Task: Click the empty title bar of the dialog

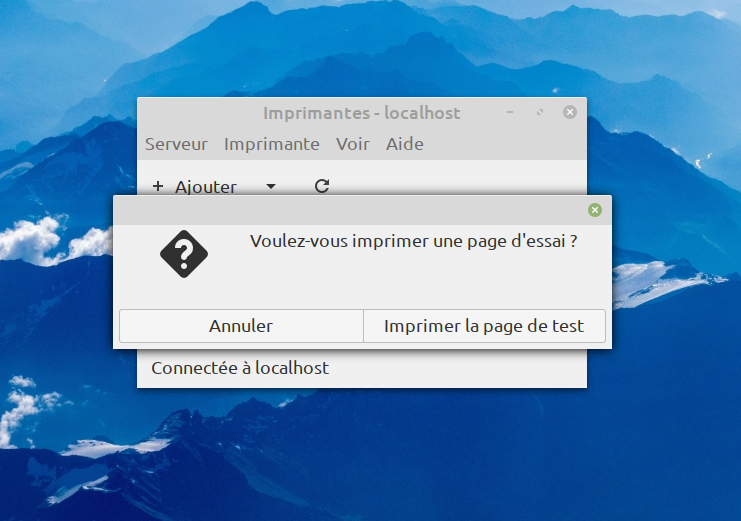Action: 350,210
